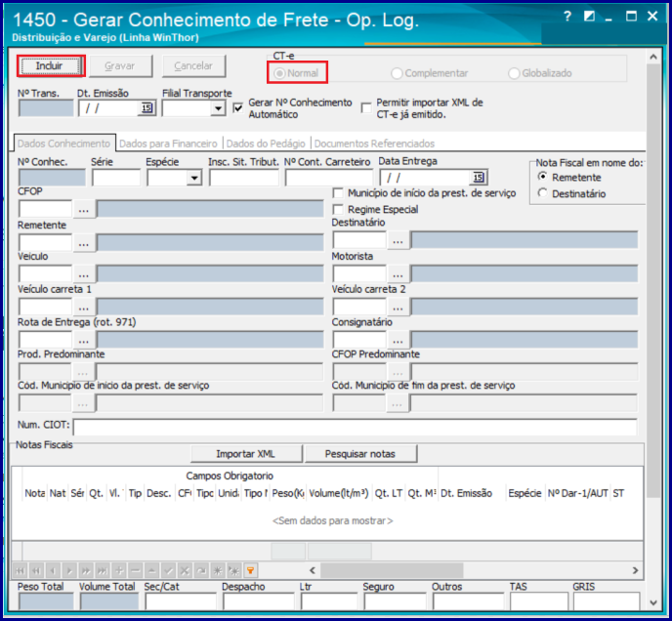The image size is (672, 621).
Task: Switch to Dados para Financeiro tab
Action: (x=168, y=144)
